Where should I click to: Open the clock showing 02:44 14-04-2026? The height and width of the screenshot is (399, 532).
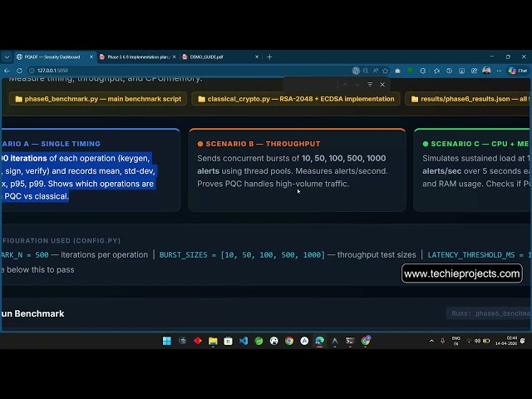506,341
